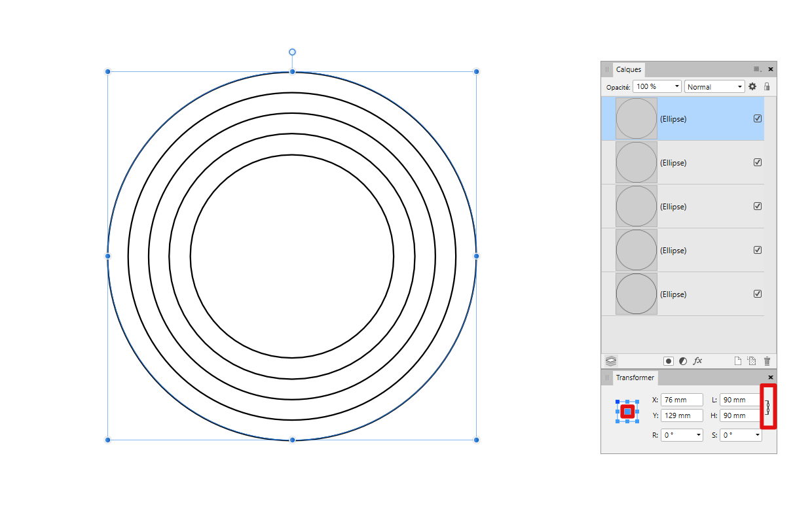Select the top-left anchor point in Transformer

click(618, 402)
